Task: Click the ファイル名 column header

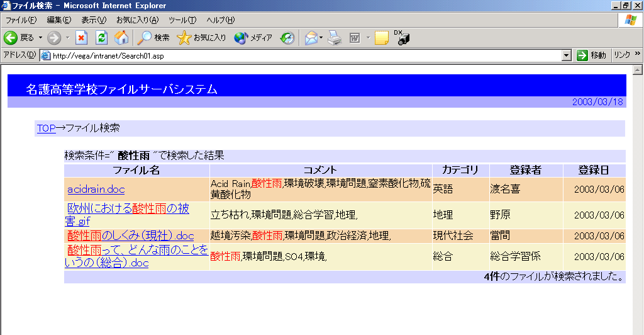Action: pos(136,170)
